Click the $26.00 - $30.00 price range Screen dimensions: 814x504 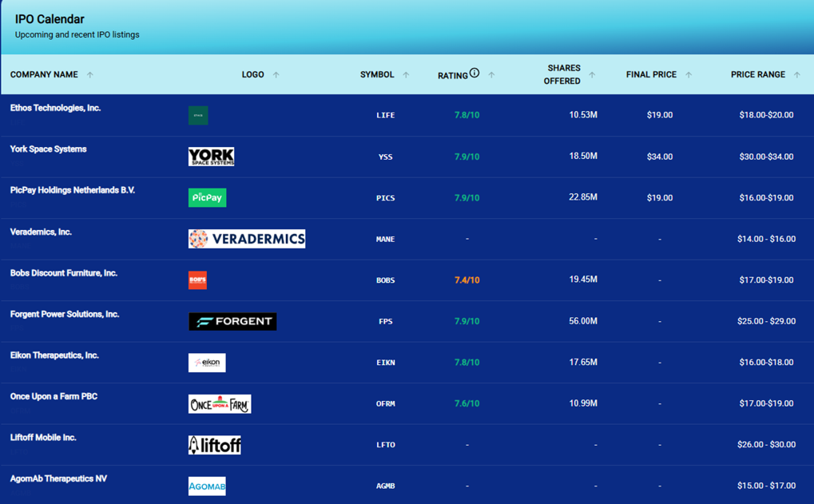tap(767, 445)
